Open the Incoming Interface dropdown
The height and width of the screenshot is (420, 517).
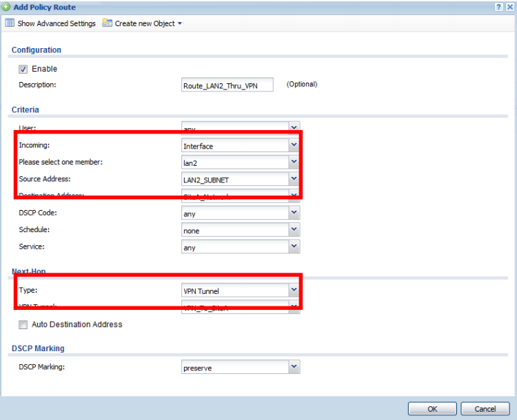tap(294, 145)
